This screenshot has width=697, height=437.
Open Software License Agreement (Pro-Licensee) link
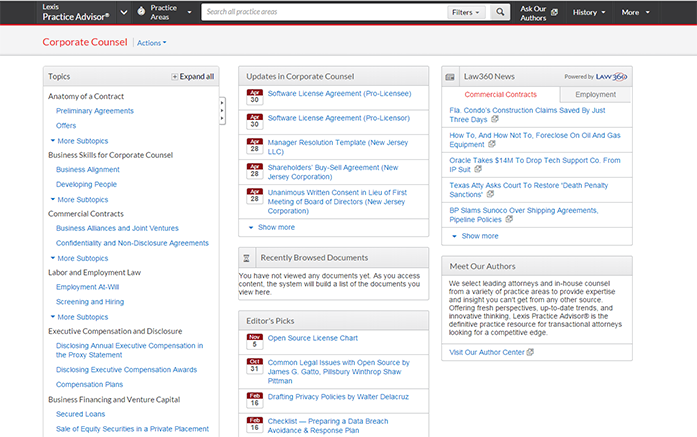coord(339,93)
